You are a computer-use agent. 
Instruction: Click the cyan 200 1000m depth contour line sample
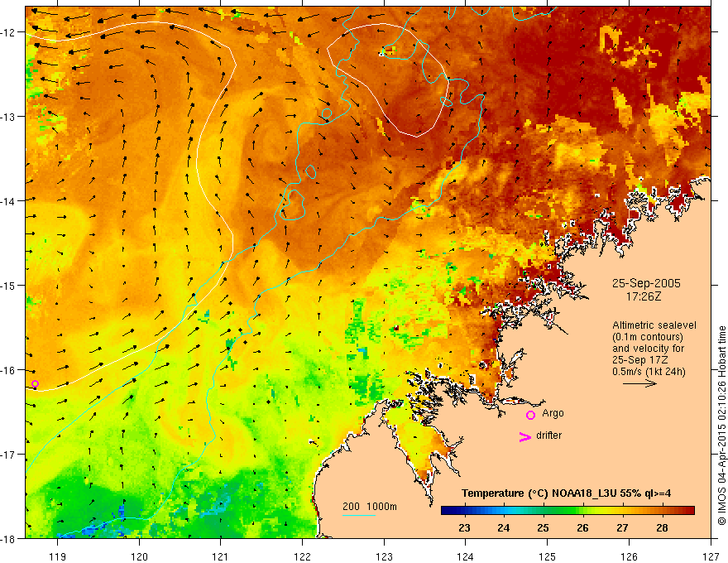(x=358, y=515)
